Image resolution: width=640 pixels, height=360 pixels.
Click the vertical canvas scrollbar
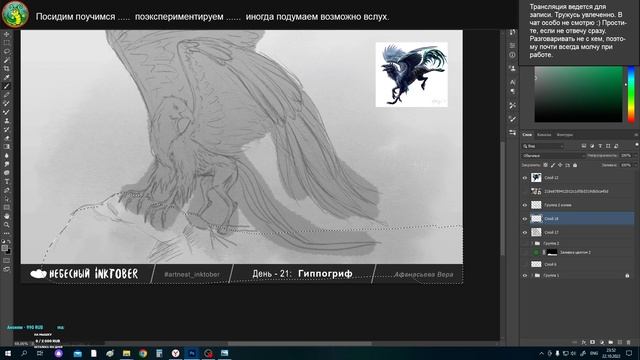point(502,200)
